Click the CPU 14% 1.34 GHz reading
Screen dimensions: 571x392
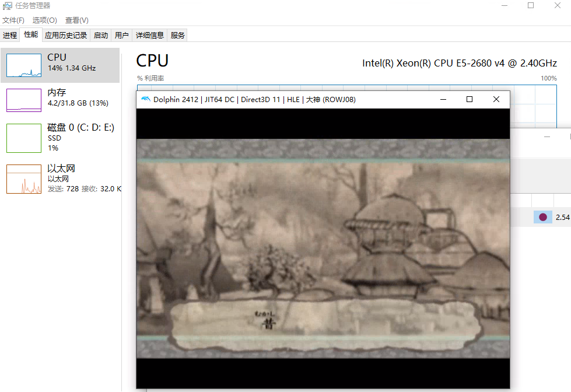[72, 68]
